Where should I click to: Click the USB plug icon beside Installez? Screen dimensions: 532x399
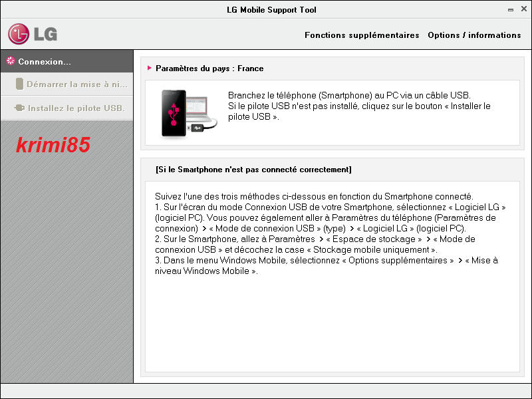point(19,108)
